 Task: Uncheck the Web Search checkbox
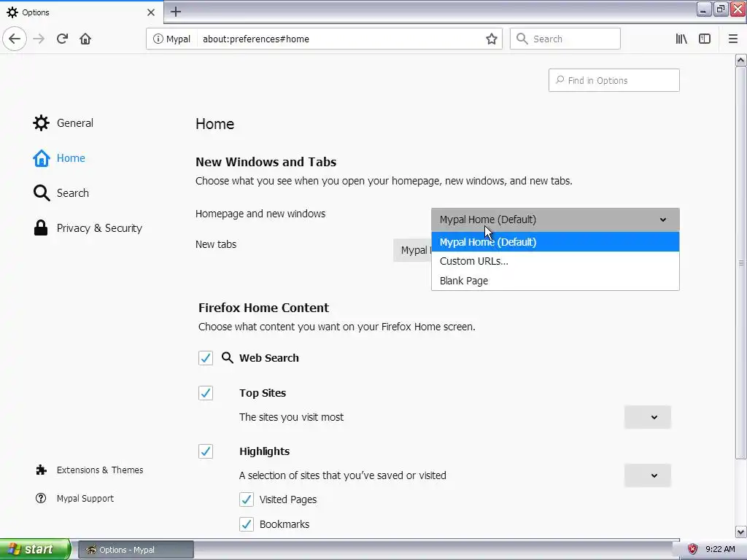[206, 357]
